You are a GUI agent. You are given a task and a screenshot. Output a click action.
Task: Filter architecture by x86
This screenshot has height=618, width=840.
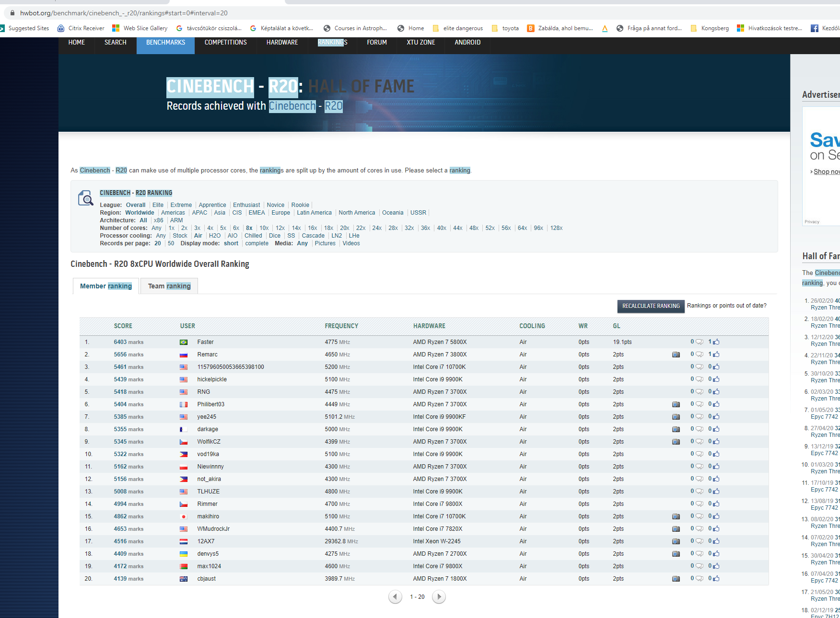tap(159, 220)
